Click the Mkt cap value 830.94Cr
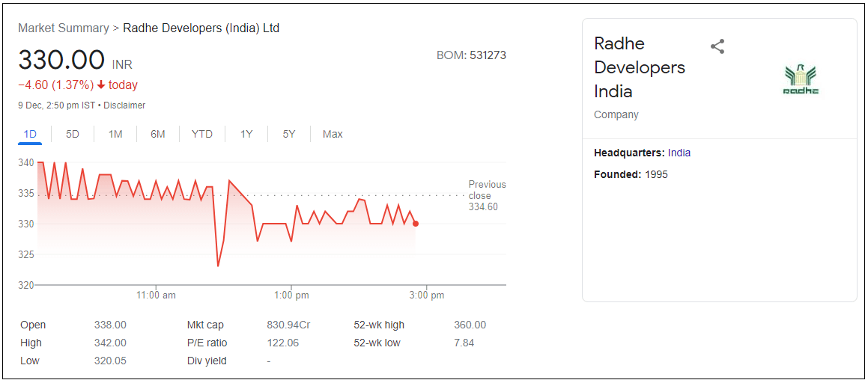868x383 pixels. point(288,325)
